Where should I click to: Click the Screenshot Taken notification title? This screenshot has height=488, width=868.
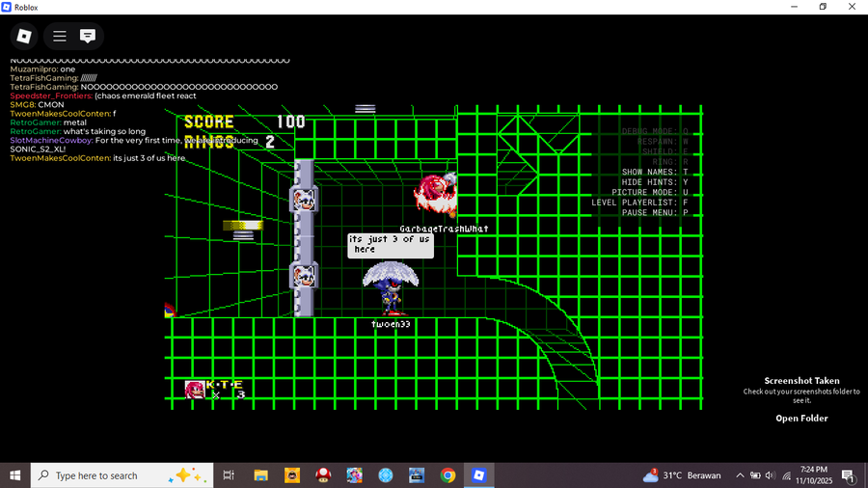click(x=801, y=381)
